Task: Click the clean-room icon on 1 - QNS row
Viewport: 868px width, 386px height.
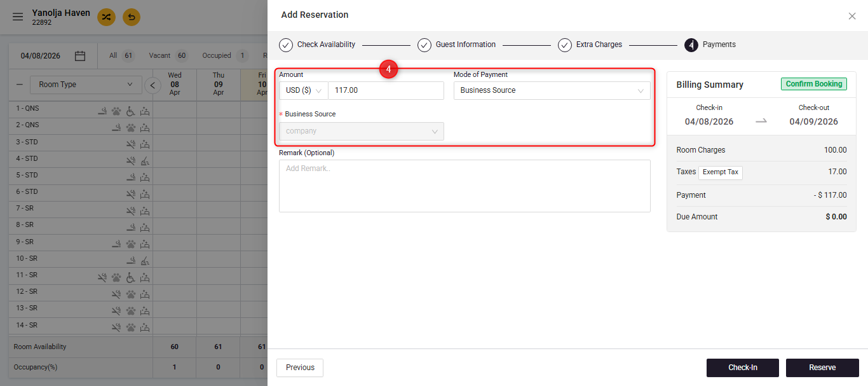Action: pyautogui.click(x=145, y=111)
